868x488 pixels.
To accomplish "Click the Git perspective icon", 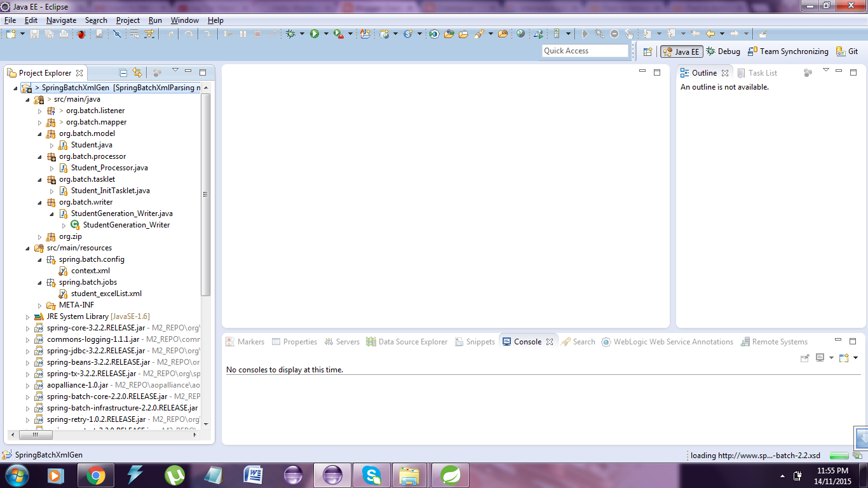I will tap(847, 51).
